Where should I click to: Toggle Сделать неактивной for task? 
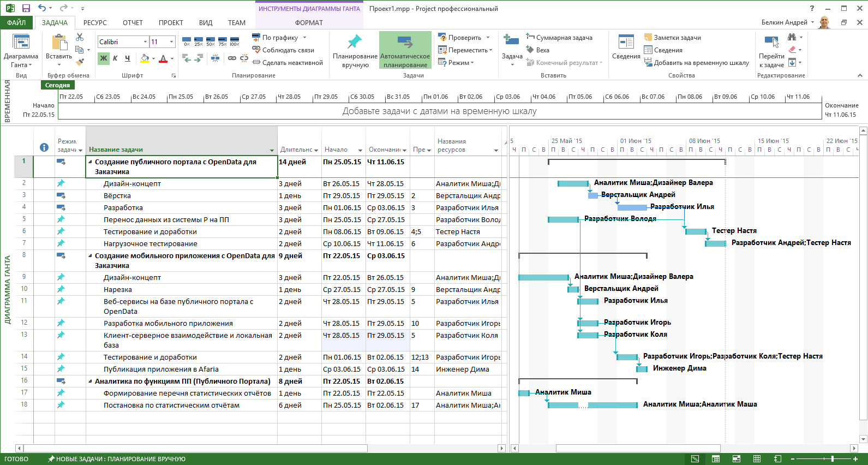288,62
